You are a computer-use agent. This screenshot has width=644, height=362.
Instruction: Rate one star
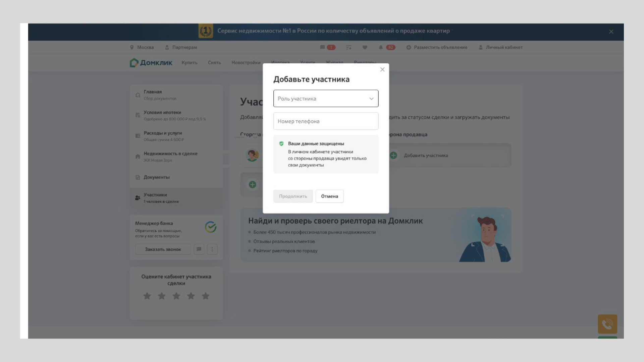tap(147, 296)
